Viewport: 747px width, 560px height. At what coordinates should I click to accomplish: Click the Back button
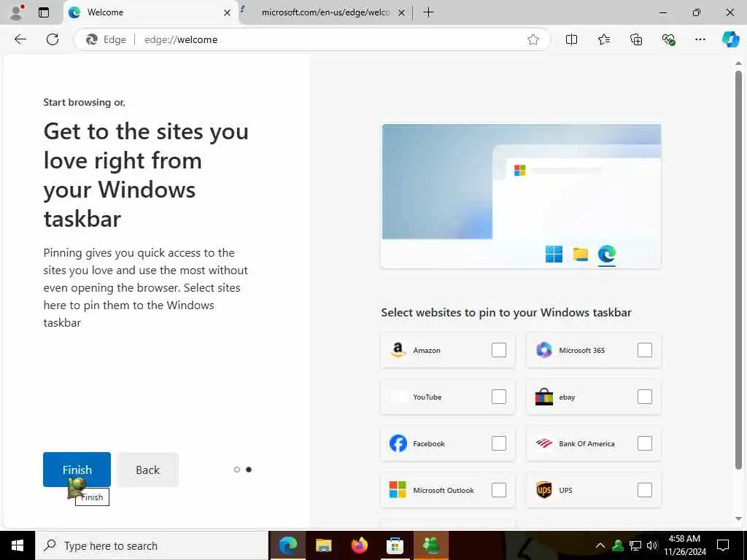[x=147, y=470]
